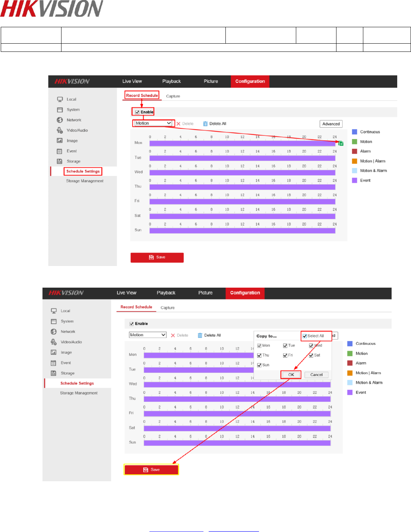Click the Local monitor icon in second screenshot
The width and height of the screenshot is (411, 532).
pos(54,311)
